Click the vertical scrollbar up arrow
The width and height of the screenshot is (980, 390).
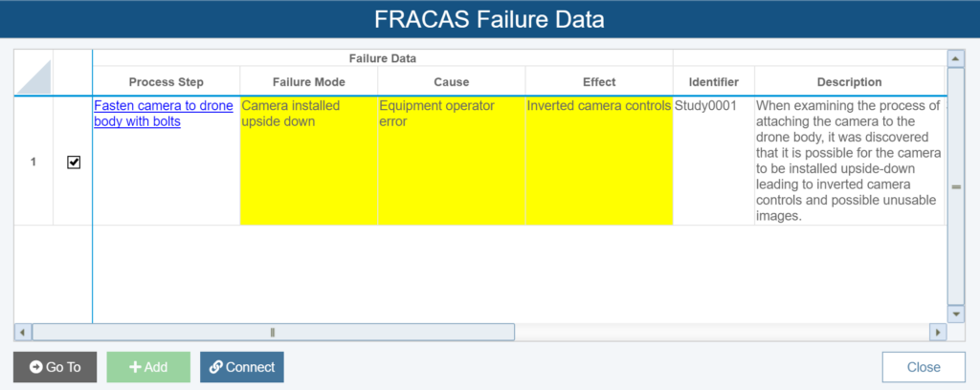coord(956,58)
